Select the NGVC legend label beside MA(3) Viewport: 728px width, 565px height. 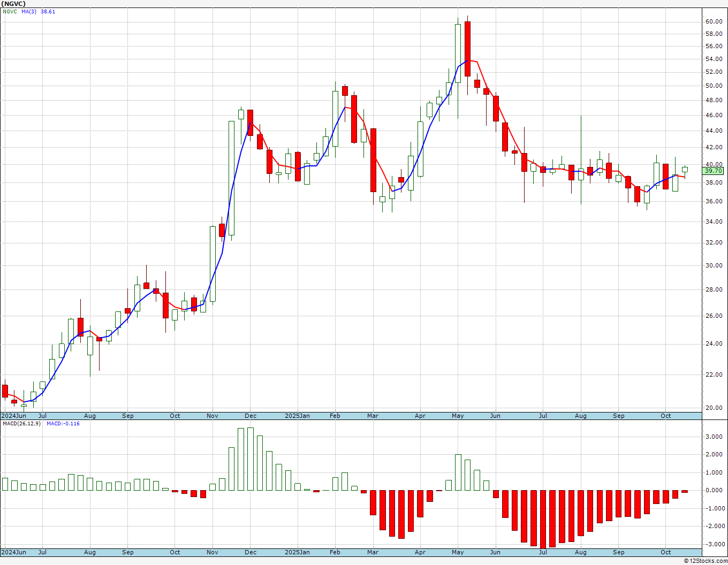10,11
